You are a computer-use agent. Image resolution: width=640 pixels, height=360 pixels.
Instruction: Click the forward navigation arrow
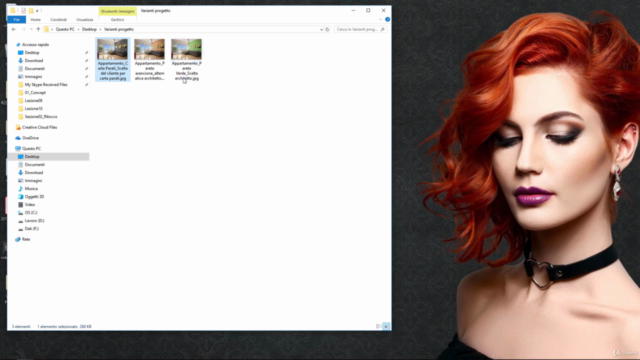(x=23, y=29)
